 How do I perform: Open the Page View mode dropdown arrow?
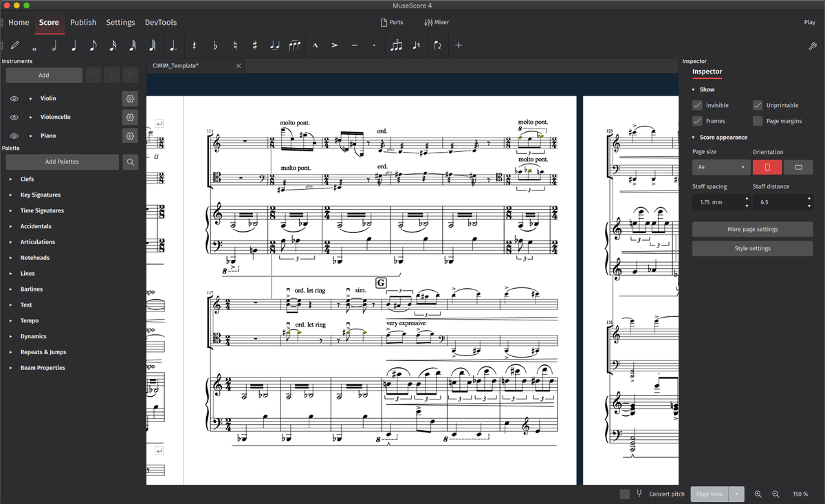736,494
